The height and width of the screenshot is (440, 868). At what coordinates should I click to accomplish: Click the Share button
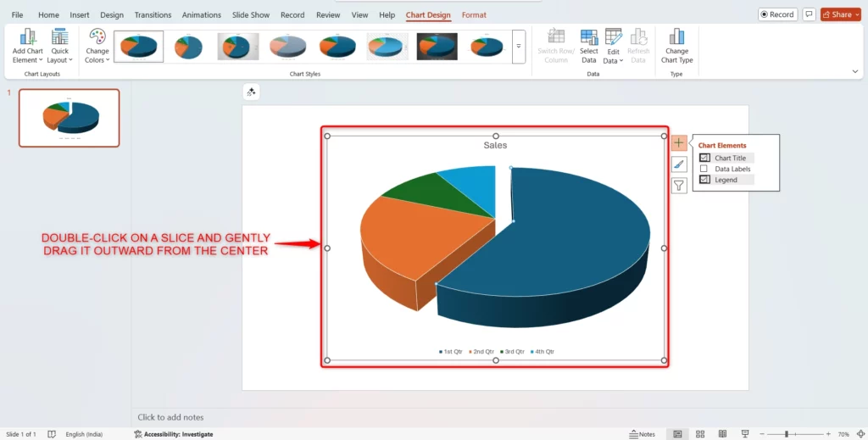tap(841, 14)
